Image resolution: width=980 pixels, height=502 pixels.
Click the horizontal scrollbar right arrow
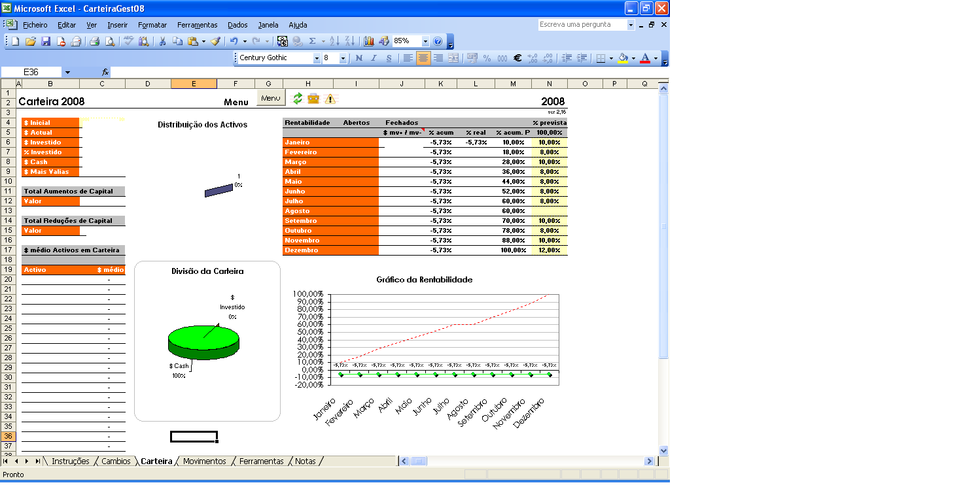[x=649, y=461]
